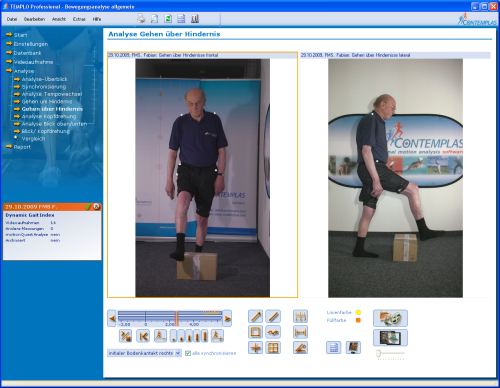Open the Datei menu
The image size is (500, 388).
coord(12,19)
